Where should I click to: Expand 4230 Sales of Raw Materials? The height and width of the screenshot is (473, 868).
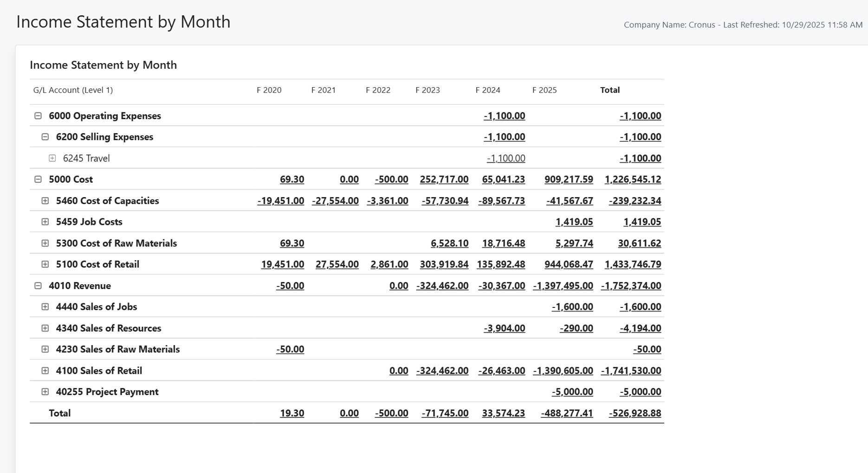pyautogui.click(x=45, y=349)
